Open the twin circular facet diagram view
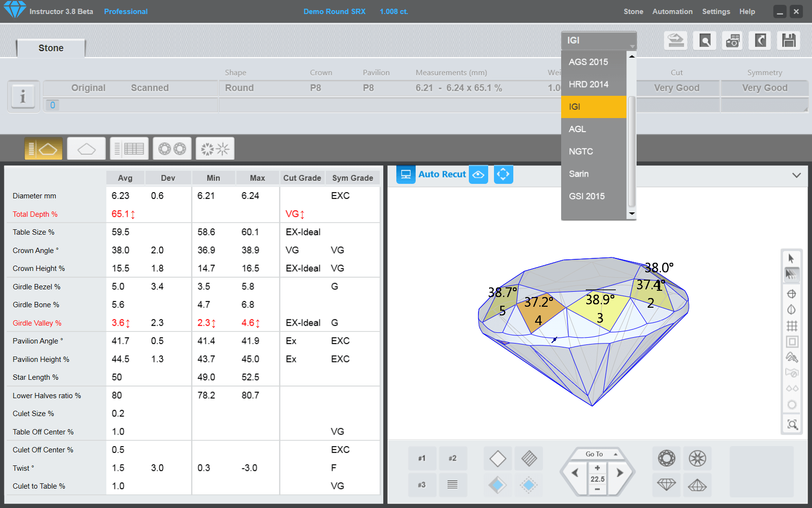 (x=172, y=149)
